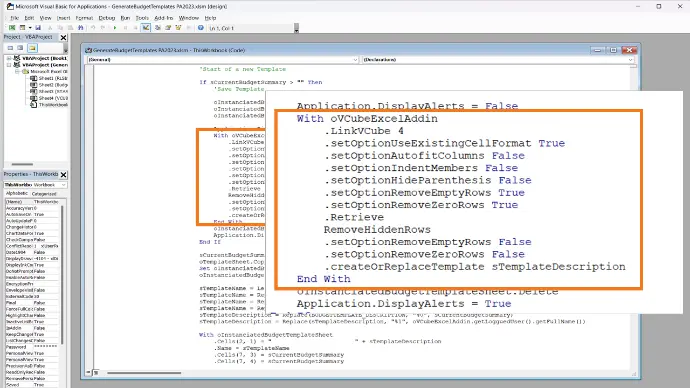Open the Format menu

[x=84, y=18]
